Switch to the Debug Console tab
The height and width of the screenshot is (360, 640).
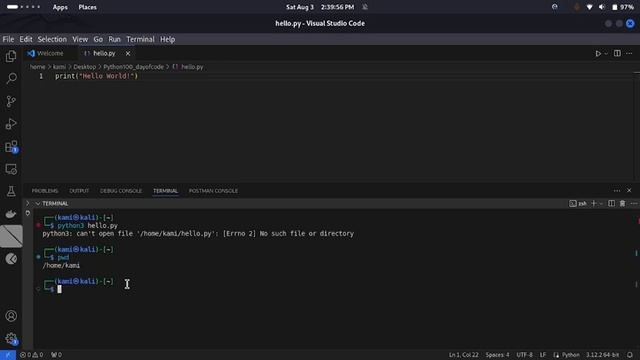121,191
